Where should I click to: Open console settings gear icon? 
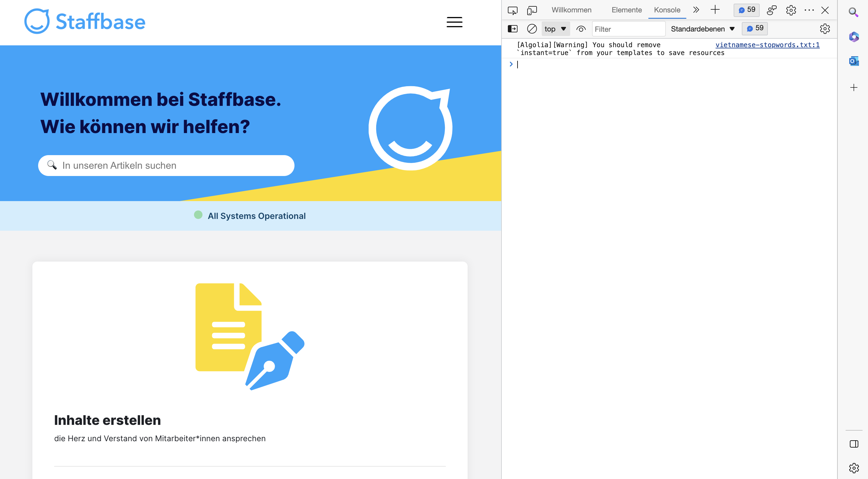click(824, 29)
